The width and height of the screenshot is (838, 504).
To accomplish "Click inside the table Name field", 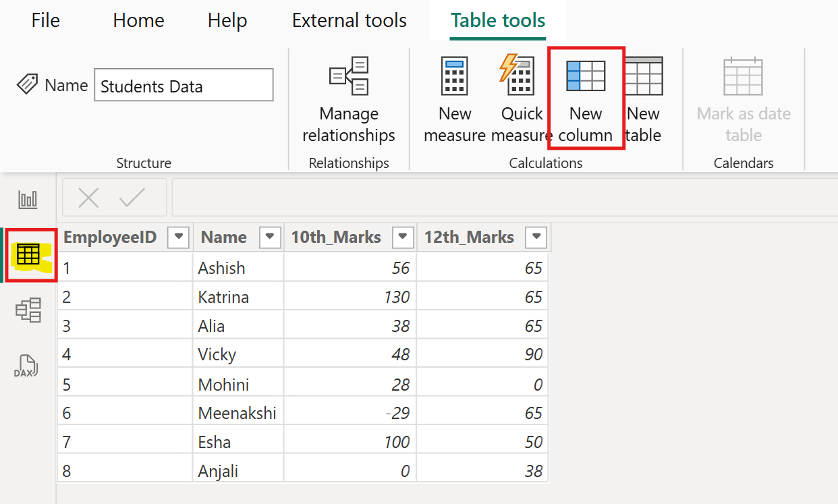I will pos(183,85).
